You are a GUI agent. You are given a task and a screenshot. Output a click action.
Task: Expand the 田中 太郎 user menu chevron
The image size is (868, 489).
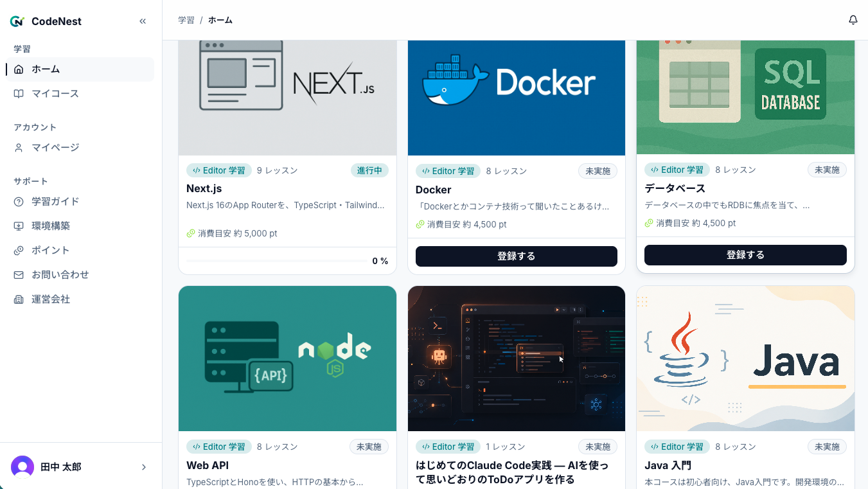click(x=144, y=467)
